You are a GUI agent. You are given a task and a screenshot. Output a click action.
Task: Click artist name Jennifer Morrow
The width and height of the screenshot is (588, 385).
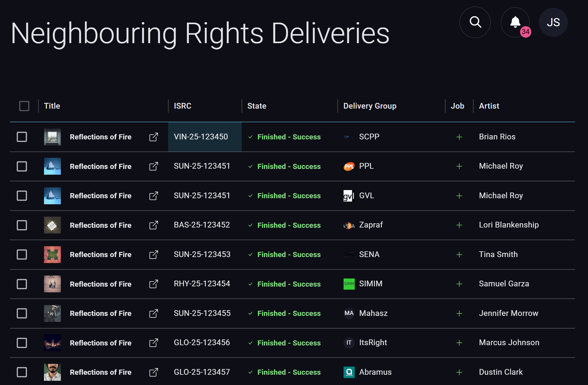pos(509,313)
